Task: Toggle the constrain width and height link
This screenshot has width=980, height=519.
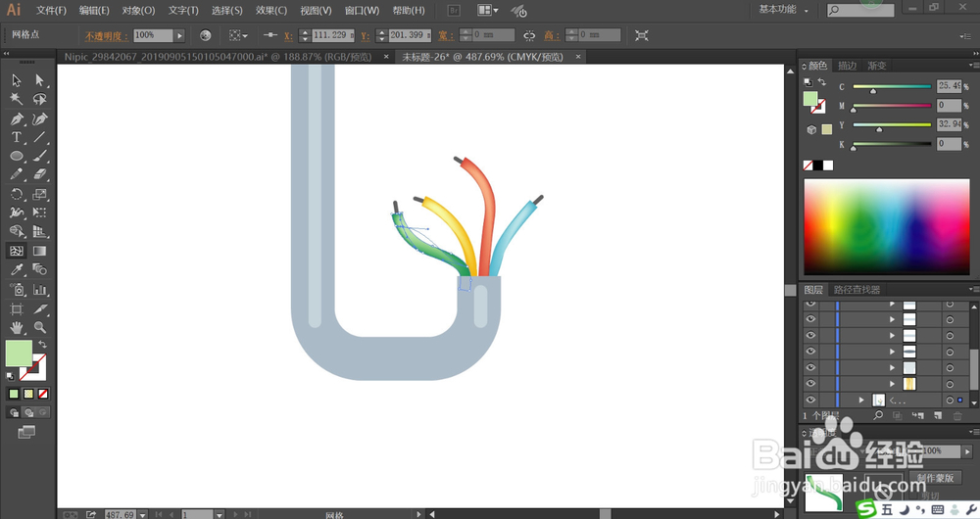Action: click(x=529, y=35)
